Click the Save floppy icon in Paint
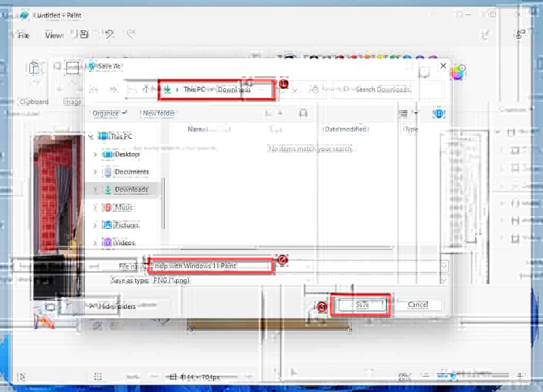The height and width of the screenshot is (392, 543). [x=84, y=34]
